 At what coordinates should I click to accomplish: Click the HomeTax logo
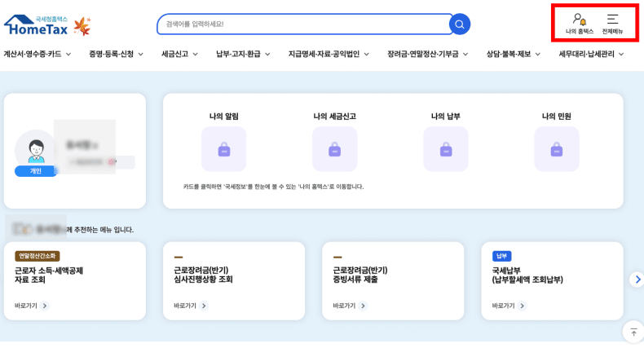(x=36, y=25)
